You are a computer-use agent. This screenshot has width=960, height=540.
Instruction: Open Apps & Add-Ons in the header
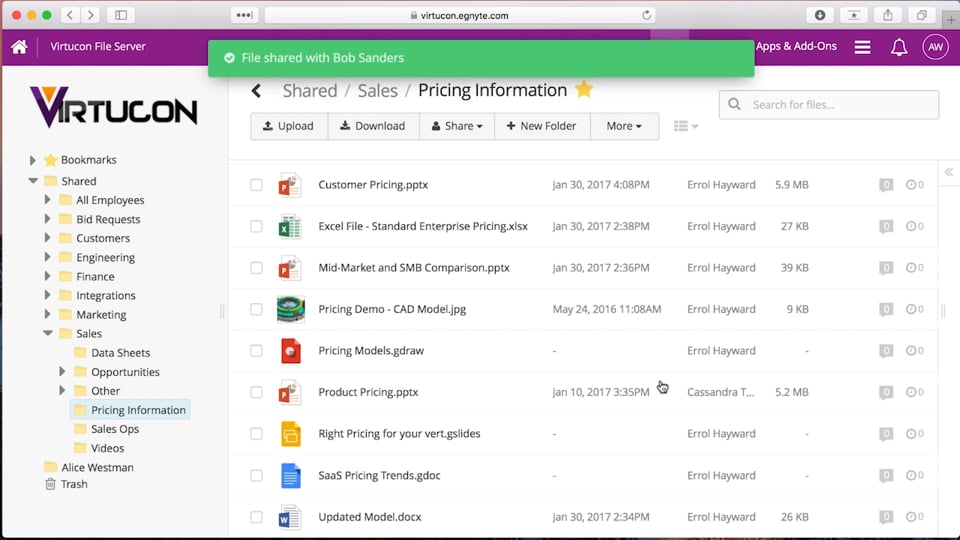pyautogui.click(x=796, y=47)
